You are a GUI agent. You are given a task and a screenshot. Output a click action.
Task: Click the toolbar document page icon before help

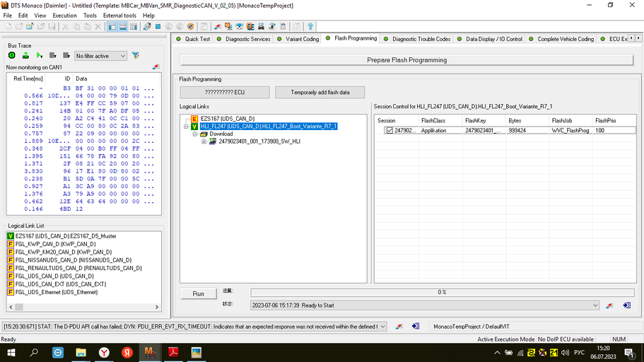tap(283, 27)
